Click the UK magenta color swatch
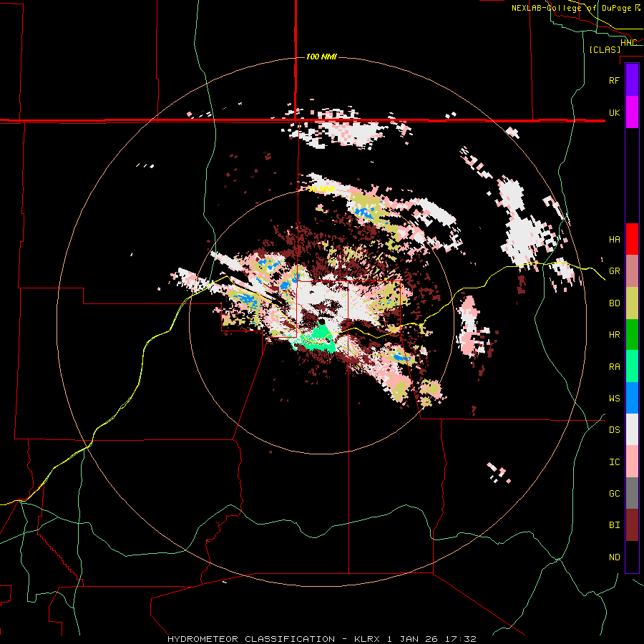Screen dimensions: 644x644 (632, 112)
